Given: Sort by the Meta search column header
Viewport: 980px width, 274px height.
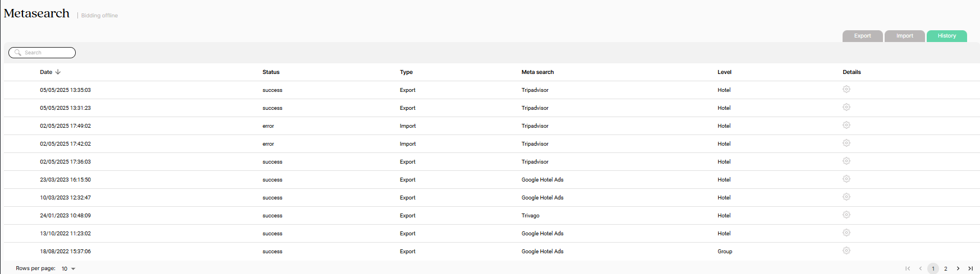Looking at the screenshot, I should click(537, 72).
